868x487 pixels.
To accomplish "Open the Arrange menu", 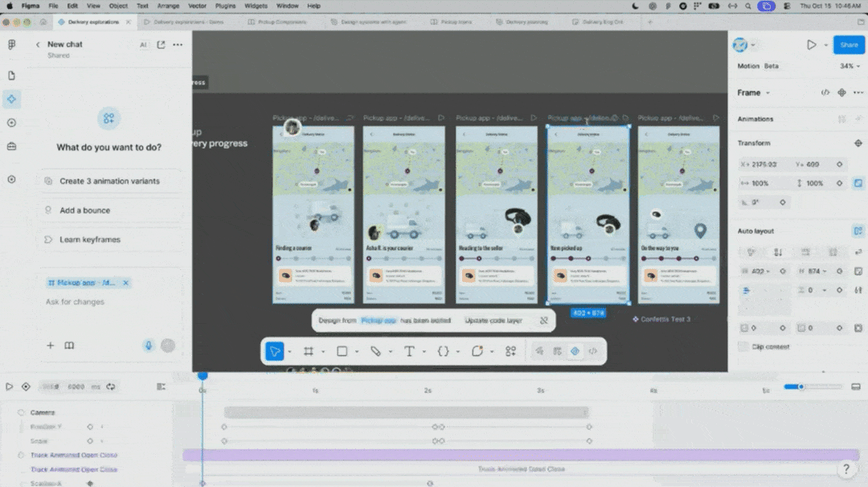I will coord(168,6).
